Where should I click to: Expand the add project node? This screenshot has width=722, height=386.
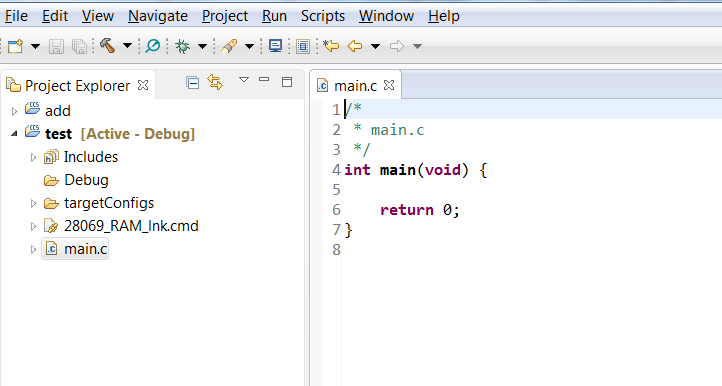click(x=14, y=111)
